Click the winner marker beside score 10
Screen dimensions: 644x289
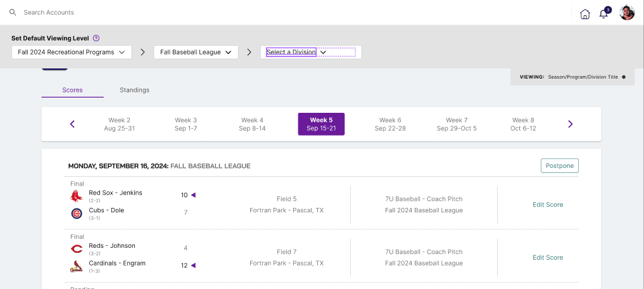[x=193, y=195]
